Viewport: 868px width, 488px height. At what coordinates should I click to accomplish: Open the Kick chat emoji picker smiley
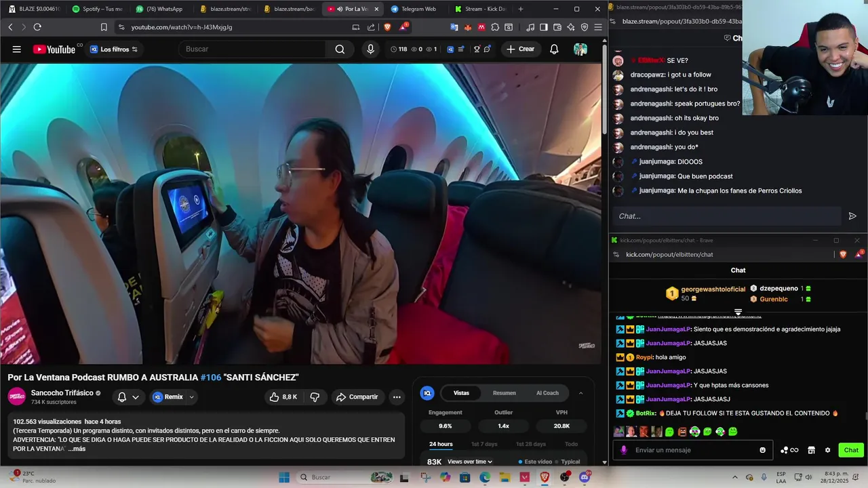[762, 450]
